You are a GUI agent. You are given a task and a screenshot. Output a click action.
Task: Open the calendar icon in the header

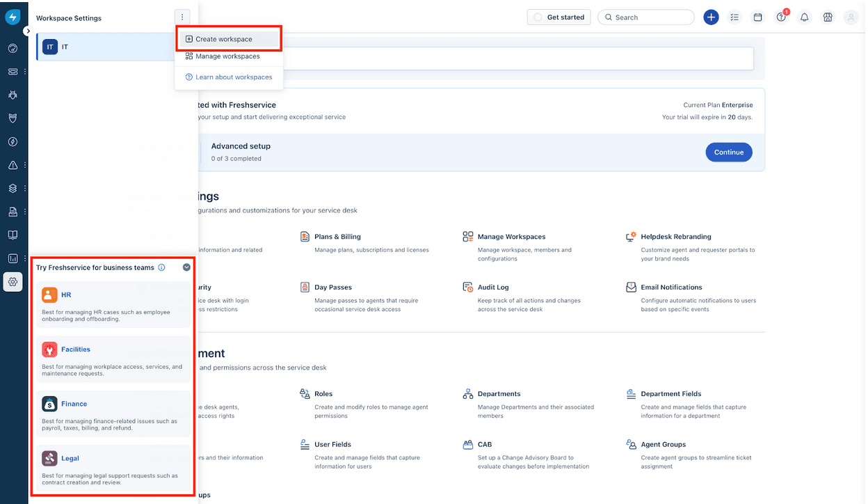[x=758, y=17]
